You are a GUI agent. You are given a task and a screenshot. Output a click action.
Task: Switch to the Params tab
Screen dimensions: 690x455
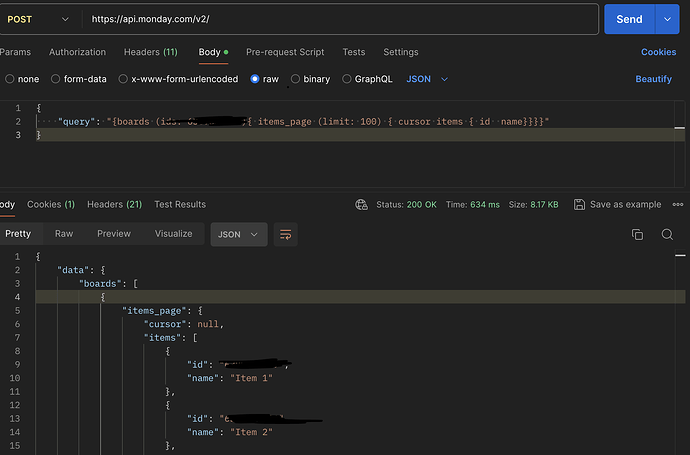tap(15, 52)
